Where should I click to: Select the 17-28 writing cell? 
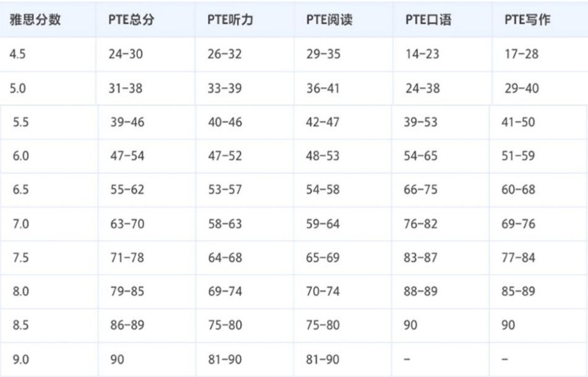pyautogui.click(x=521, y=54)
